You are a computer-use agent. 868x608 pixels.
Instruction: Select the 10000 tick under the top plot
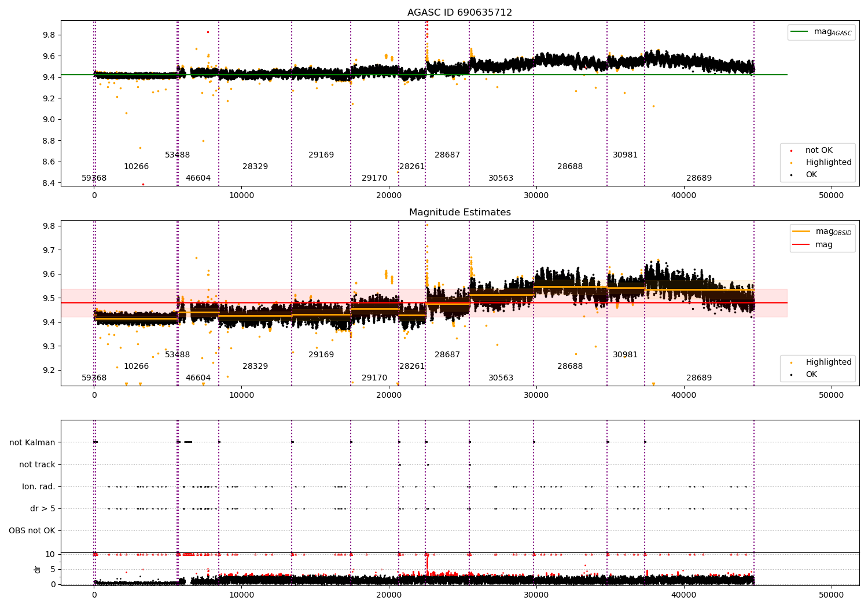pos(242,195)
